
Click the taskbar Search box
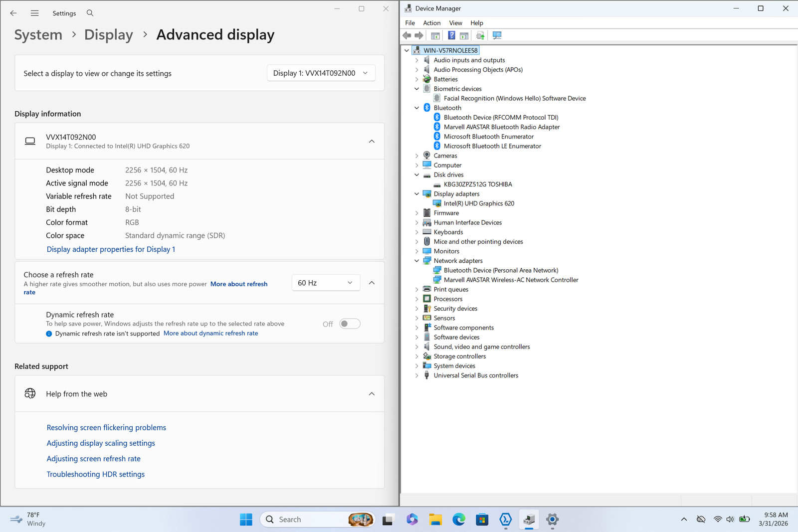pos(317,520)
